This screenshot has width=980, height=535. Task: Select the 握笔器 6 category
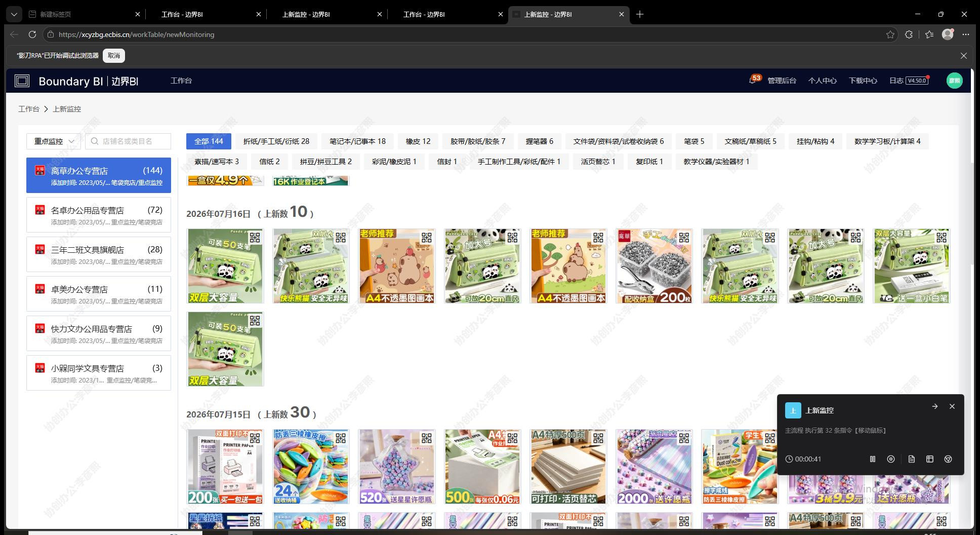540,141
